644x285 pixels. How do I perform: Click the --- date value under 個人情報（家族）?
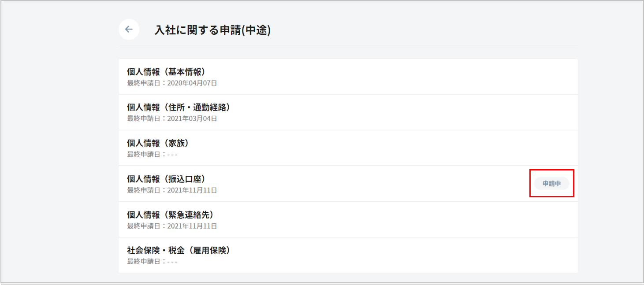(172, 155)
